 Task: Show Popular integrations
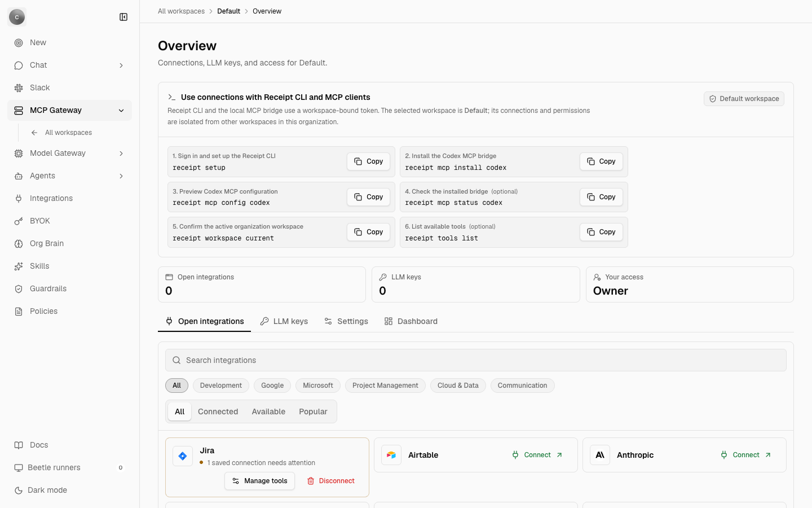coord(313,411)
